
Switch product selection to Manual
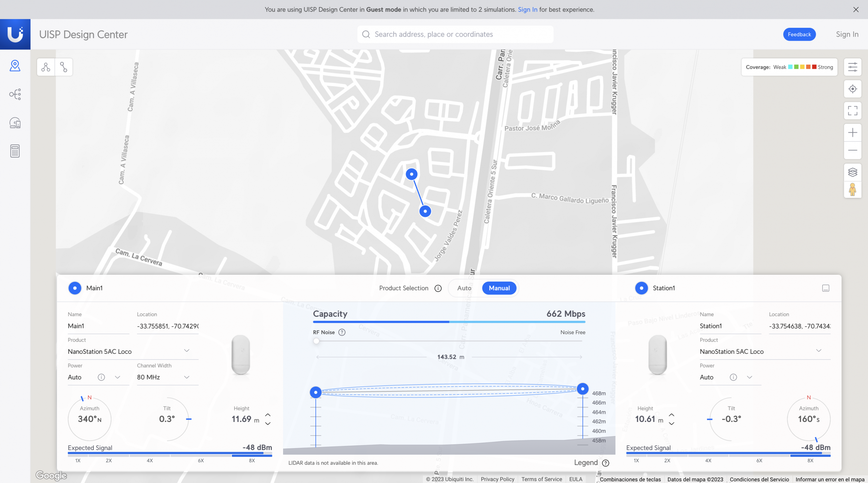click(499, 288)
